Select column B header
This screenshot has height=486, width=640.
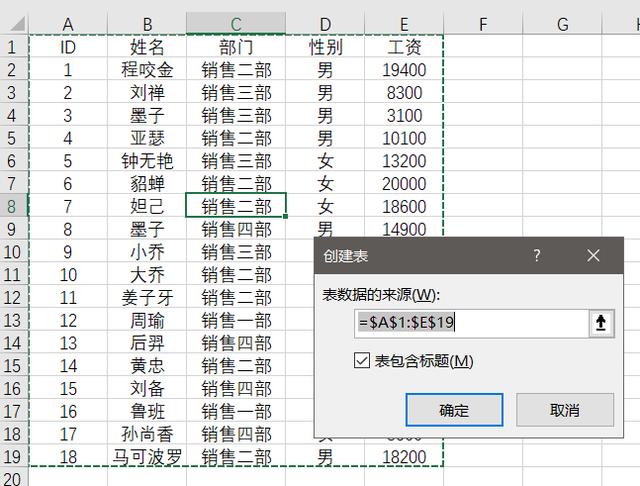[147, 24]
